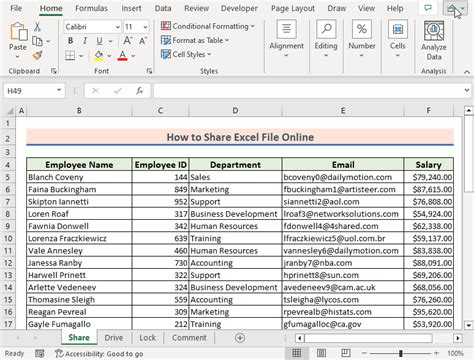Switch to the Formulas tab
The image size is (474, 360).
pyautogui.click(x=91, y=8)
